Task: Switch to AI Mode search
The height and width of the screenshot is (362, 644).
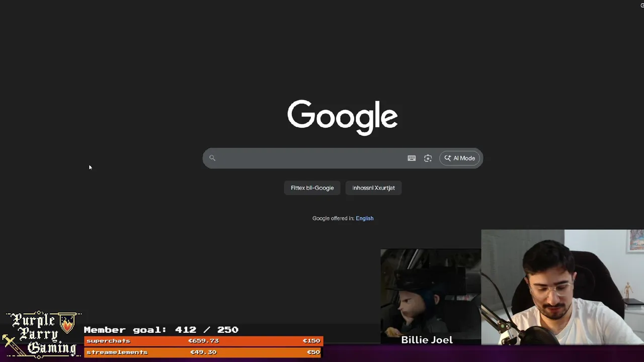Action: (459, 158)
